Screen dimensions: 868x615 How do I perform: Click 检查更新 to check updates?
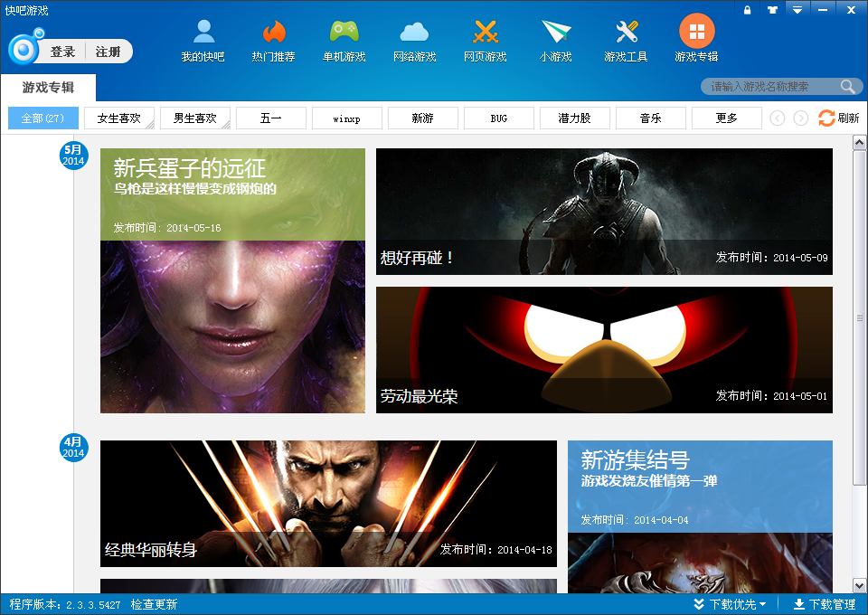[154, 604]
